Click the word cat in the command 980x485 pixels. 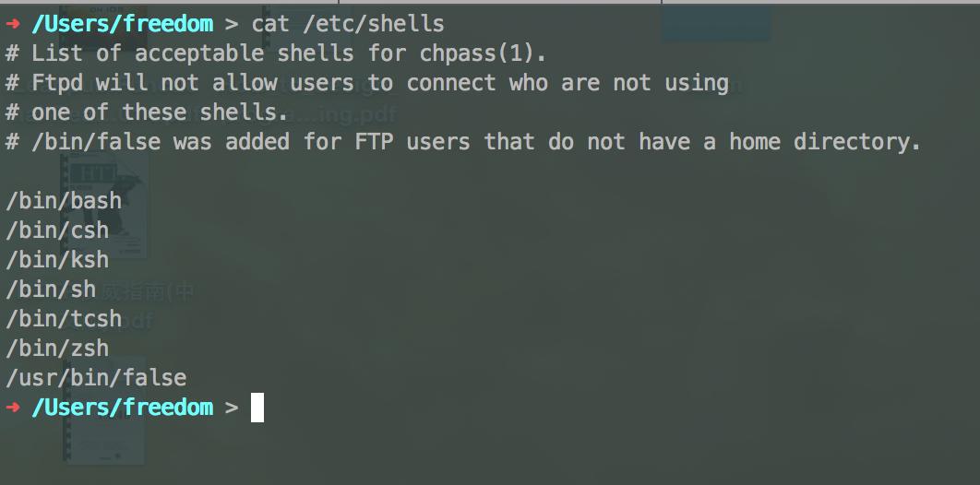[270, 24]
